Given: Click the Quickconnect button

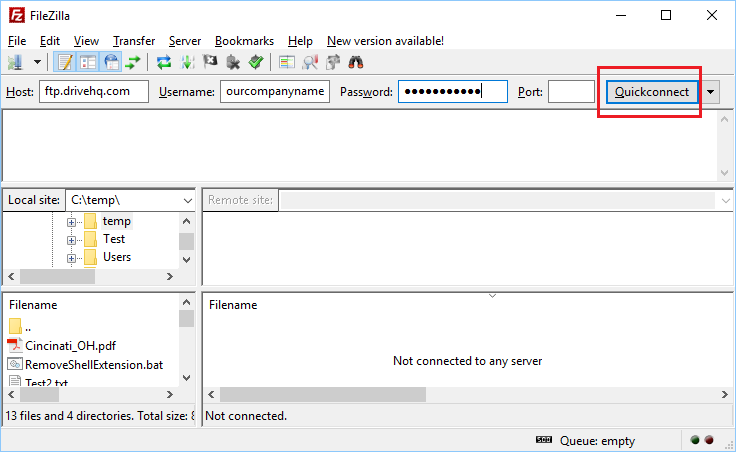Looking at the screenshot, I should (651, 92).
